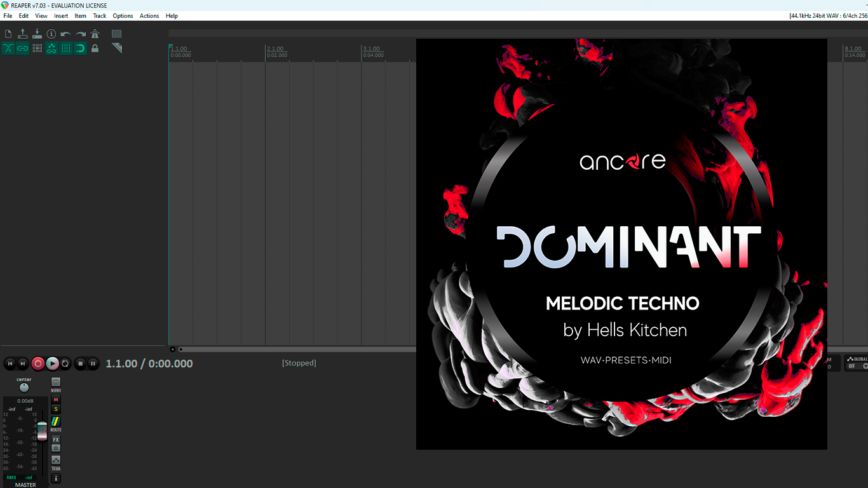The height and width of the screenshot is (488, 868).
Task: Toggle grid lines in the toolbar
Action: tap(66, 48)
